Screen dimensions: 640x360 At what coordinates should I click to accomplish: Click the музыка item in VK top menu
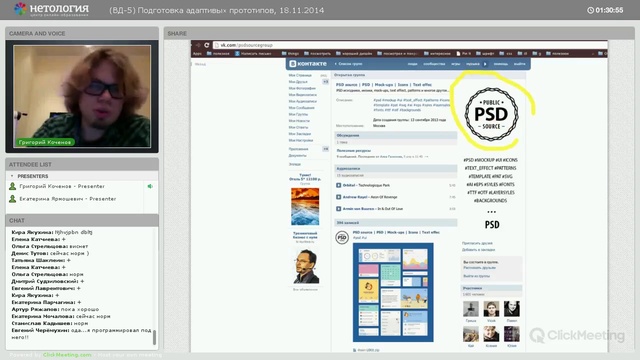tap(473, 64)
